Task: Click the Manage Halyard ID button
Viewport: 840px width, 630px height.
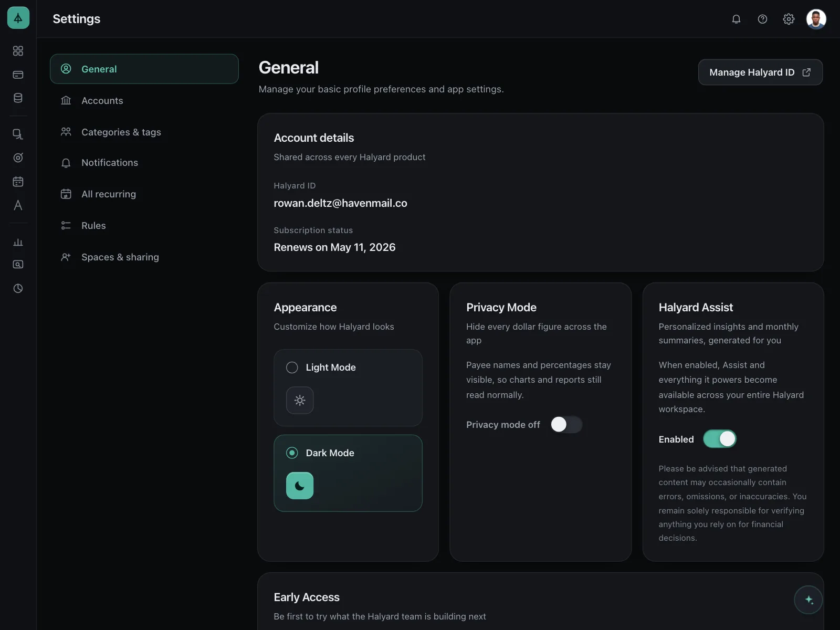Action: [x=760, y=72]
